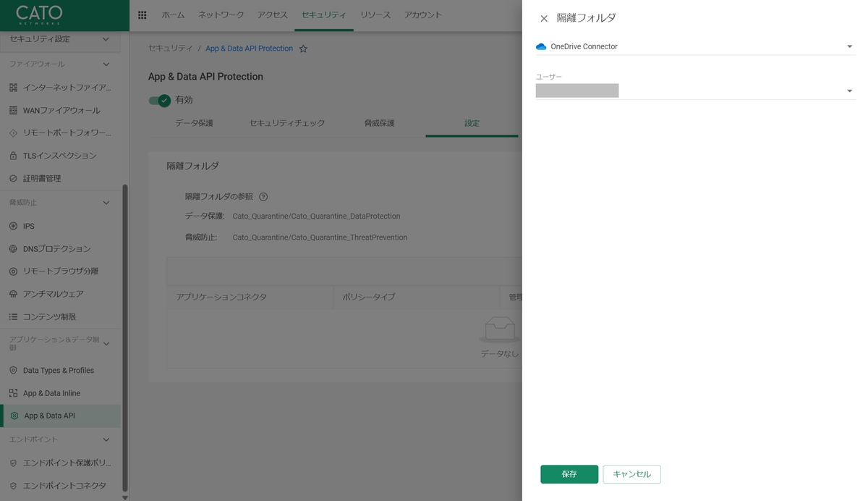
Task: Click the TLSインスペクション lock icon
Action: 13,156
